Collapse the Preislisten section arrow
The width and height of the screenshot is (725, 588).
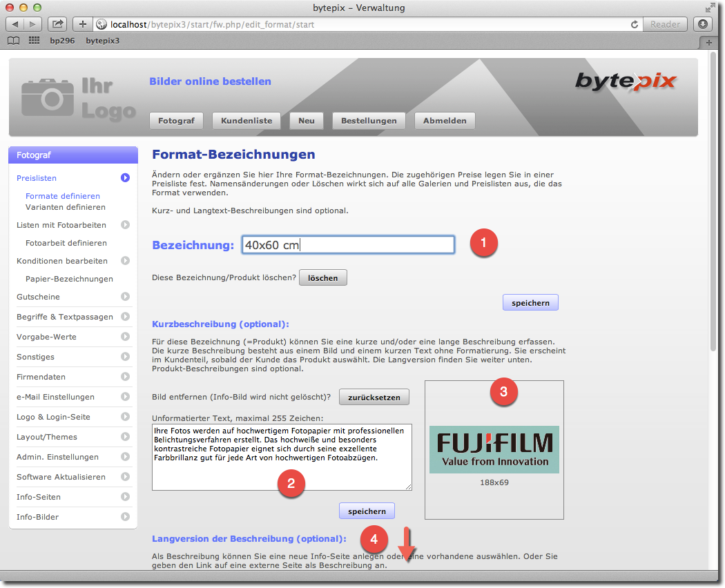[125, 177]
